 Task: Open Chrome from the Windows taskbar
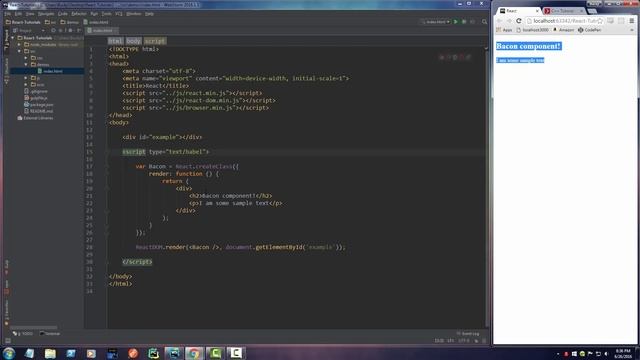tap(194, 353)
